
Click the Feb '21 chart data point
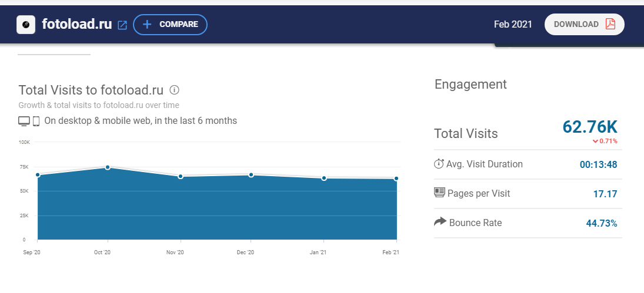click(x=396, y=179)
